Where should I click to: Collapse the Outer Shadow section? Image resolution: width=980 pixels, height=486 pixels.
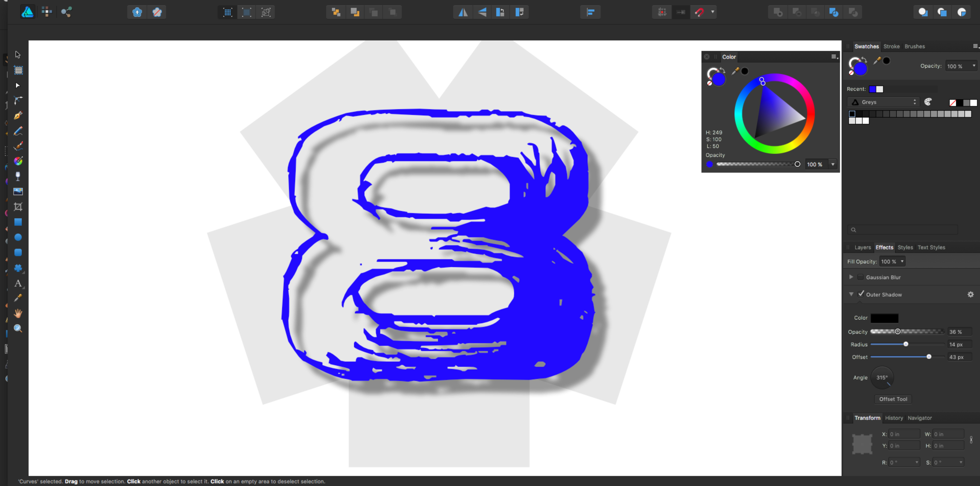pos(851,294)
